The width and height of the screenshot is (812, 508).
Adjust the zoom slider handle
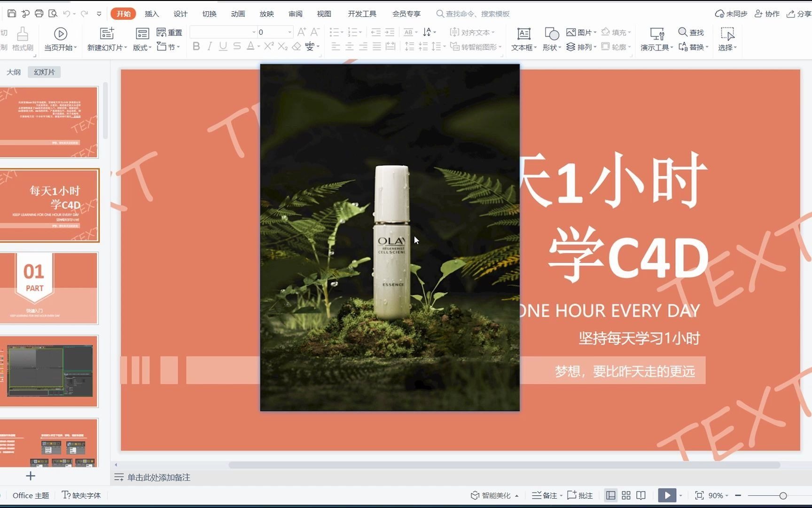coord(783,495)
